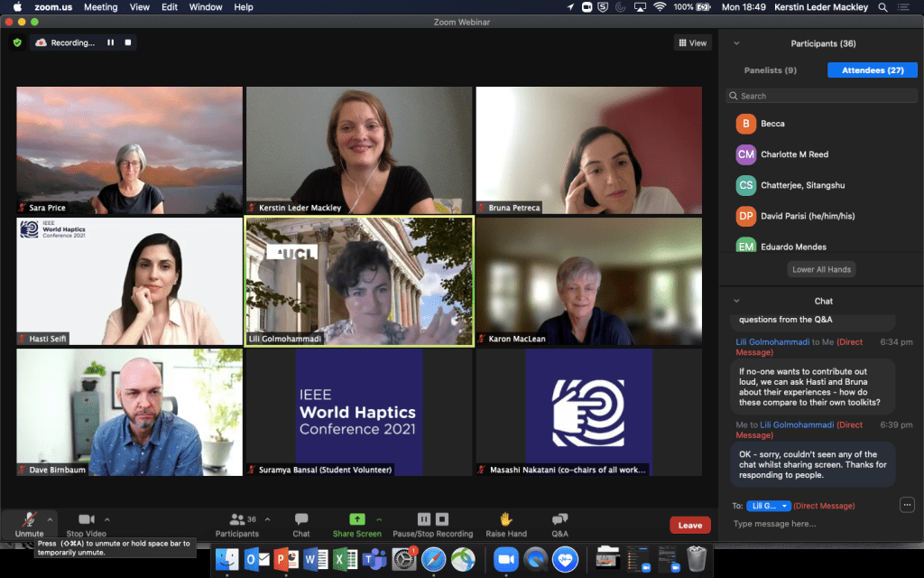Screen dimensions: 924x578
Task: Stop recording from the bottom toolbar
Action: click(x=442, y=519)
